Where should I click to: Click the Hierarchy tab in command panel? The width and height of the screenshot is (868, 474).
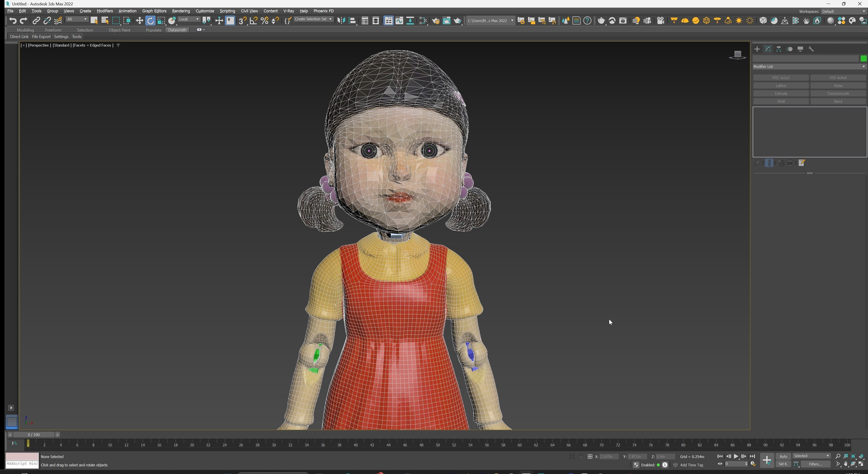click(779, 49)
